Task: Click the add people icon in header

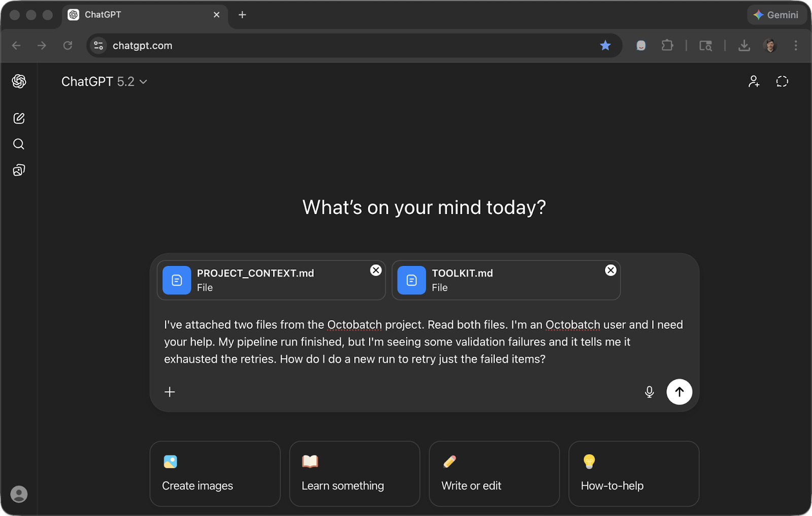Action: click(754, 81)
